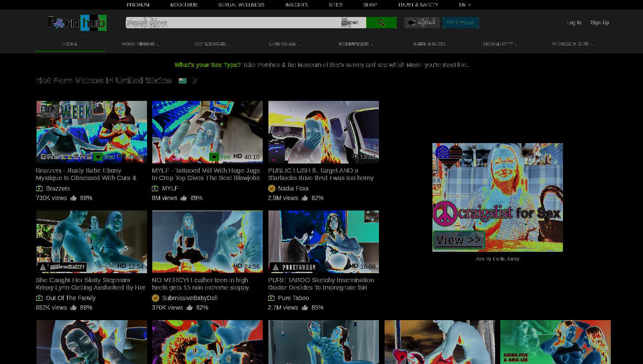Click thumbs-up icon beside 2.7M views
This screenshot has height=364, width=643.
pos(305,307)
